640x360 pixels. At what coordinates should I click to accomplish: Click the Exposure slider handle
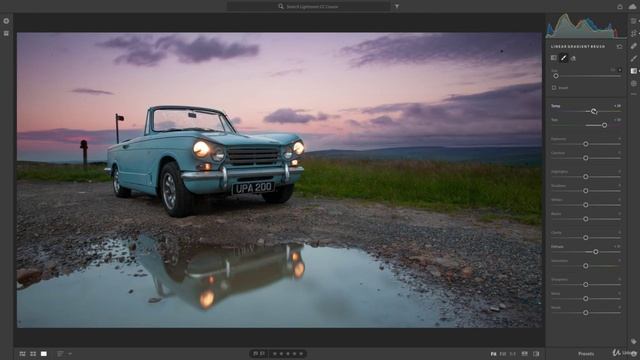[x=586, y=144]
